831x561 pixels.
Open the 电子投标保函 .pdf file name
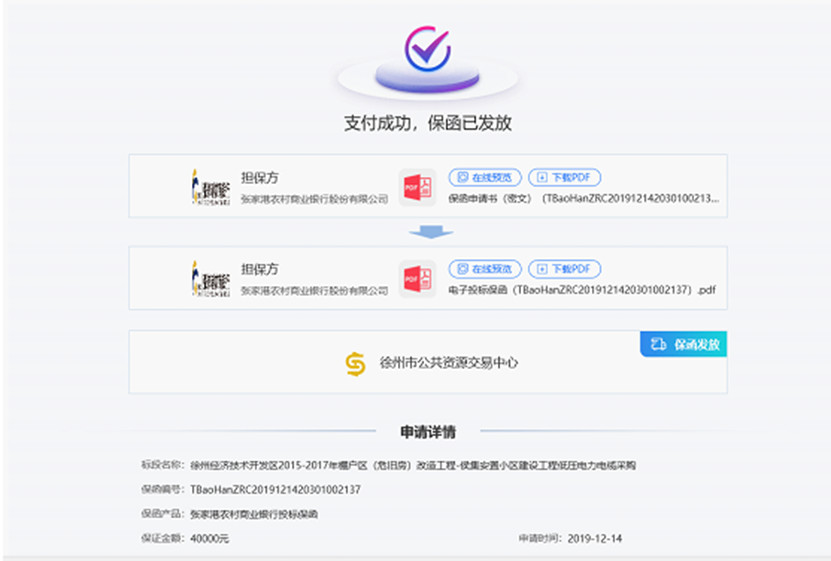[x=582, y=290]
